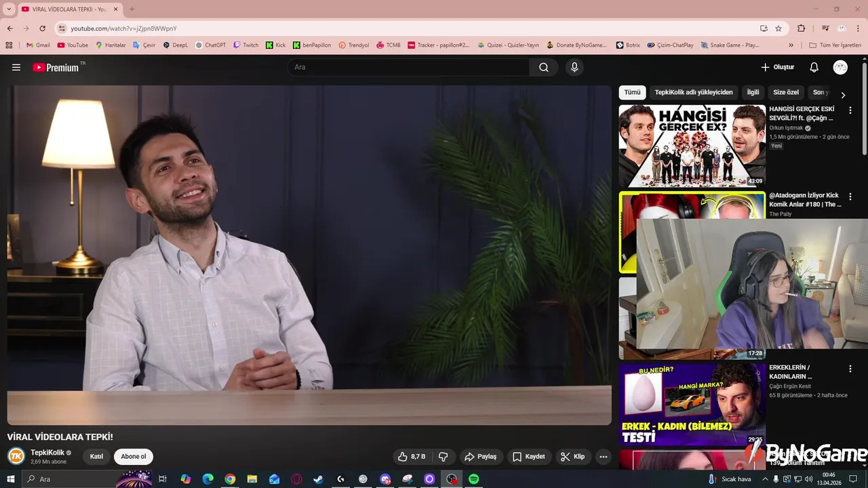Open the account avatar menu
Screen dimensions: 868x488
pos(840,67)
